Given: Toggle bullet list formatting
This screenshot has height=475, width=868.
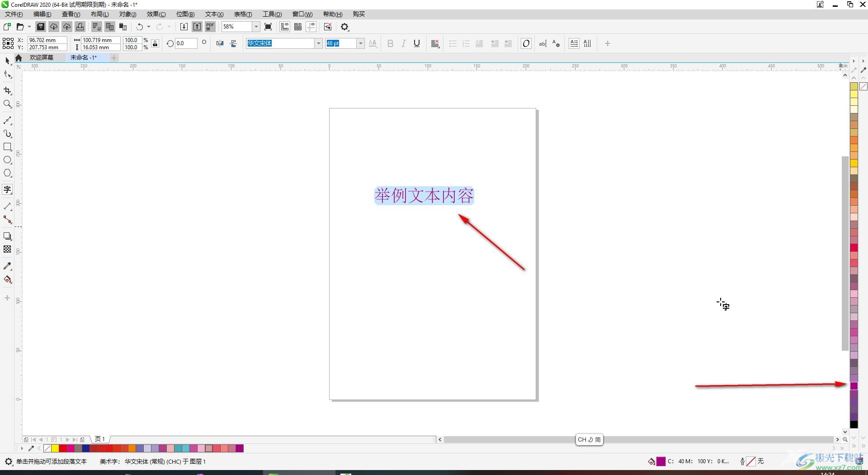Looking at the screenshot, I should click(x=453, y=43).
